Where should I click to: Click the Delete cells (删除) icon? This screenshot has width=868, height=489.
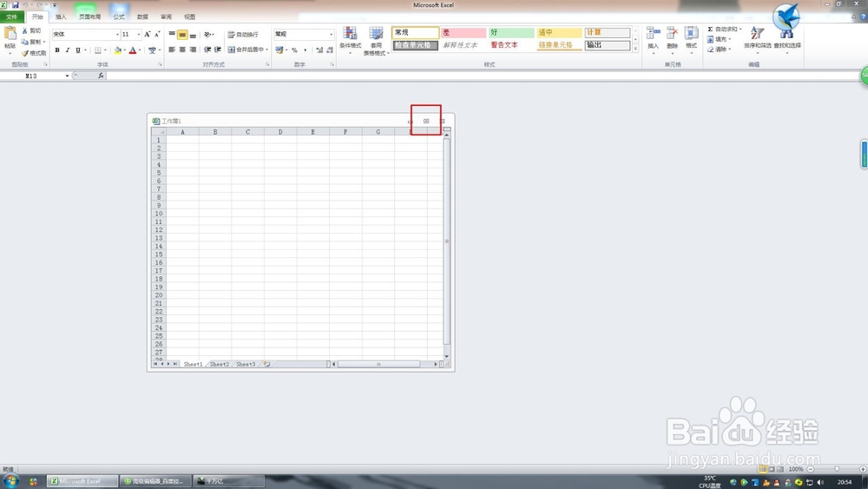(x=672, y=33)
